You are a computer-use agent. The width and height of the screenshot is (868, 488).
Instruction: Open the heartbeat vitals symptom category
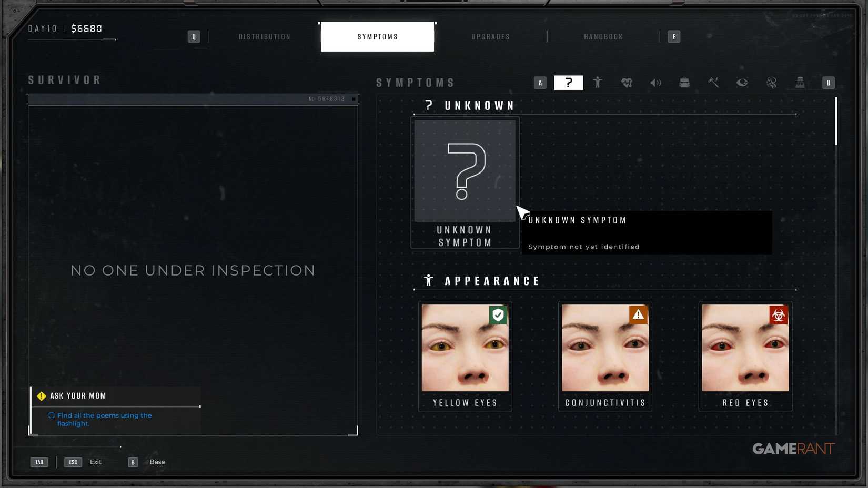pyautogui.click(x=627, y=83)
